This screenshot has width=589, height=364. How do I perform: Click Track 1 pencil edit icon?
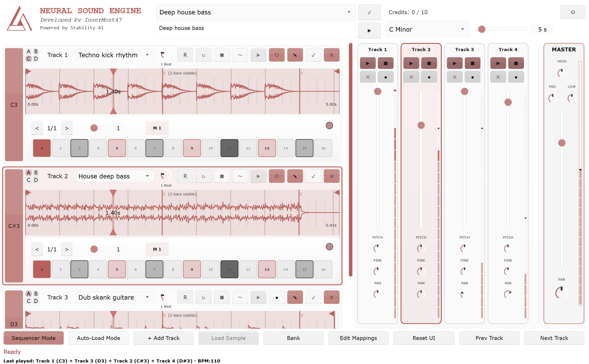(x=295, y=55)
